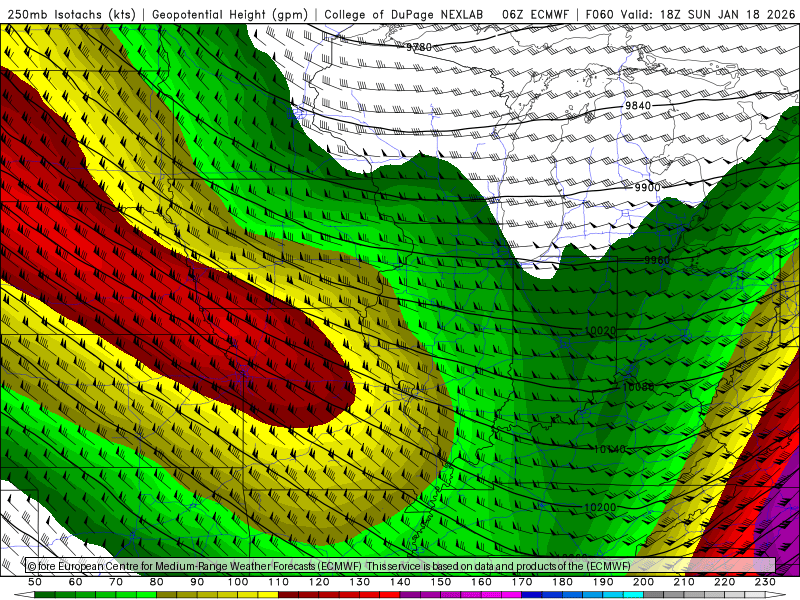Image resolution: width=800 pixels, height=600 pixels.
Task: Click the 9840 height contour label
Action: (638, 106)
